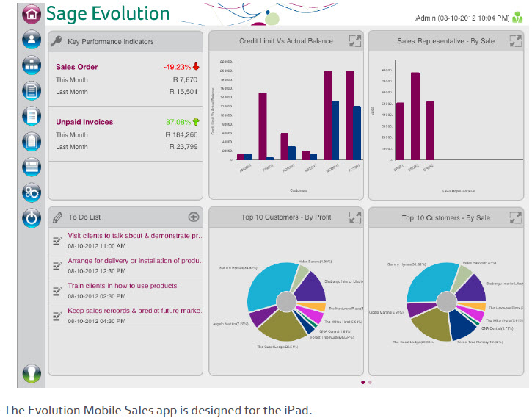Open the customers person icon in sidebar
The image size is (532, 418).
32,40
